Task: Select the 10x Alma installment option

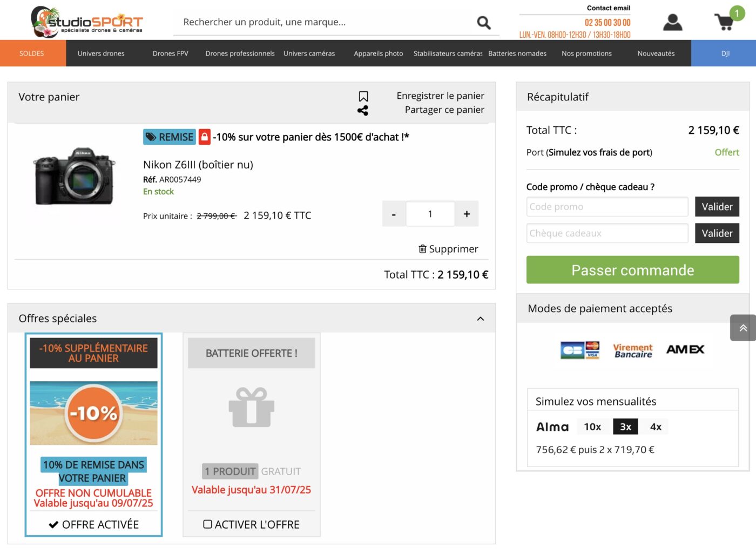Action: 592,427
